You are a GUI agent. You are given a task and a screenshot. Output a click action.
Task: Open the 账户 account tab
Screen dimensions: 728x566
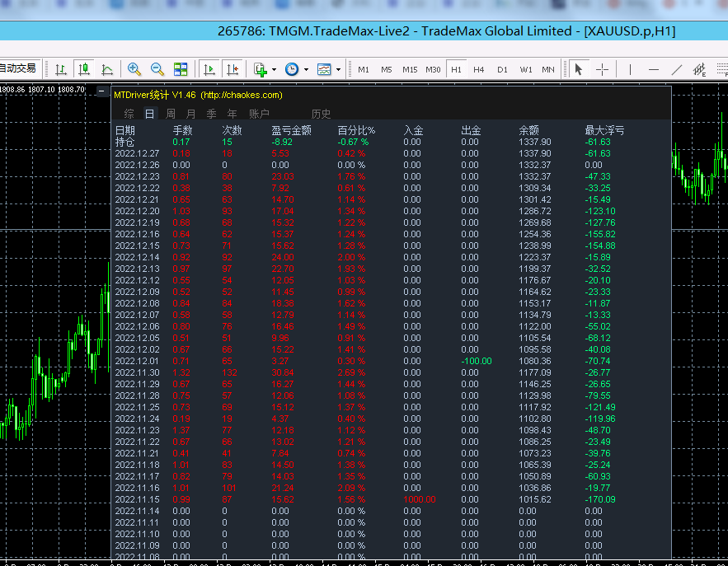(x=259, y=114)
